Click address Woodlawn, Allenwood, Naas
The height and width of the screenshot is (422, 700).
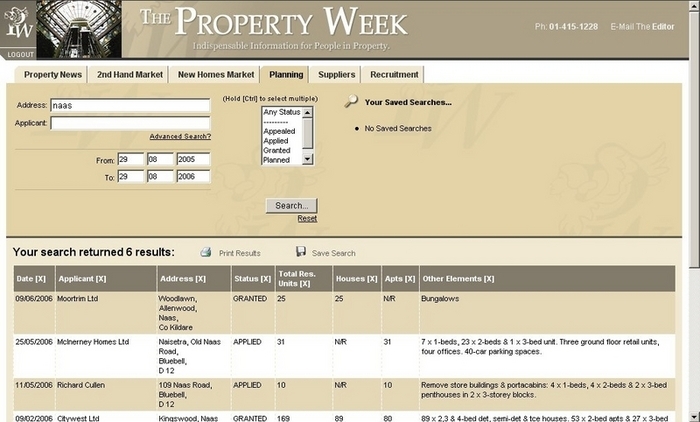pyautogui.click(x=177, y=313)
